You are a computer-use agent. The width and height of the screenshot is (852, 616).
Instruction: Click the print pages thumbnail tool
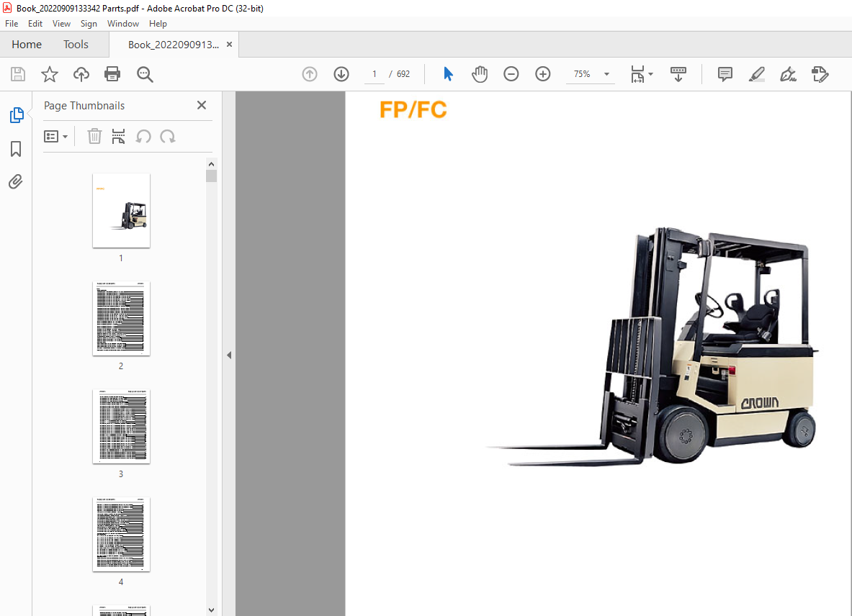(x=118, y=136)
